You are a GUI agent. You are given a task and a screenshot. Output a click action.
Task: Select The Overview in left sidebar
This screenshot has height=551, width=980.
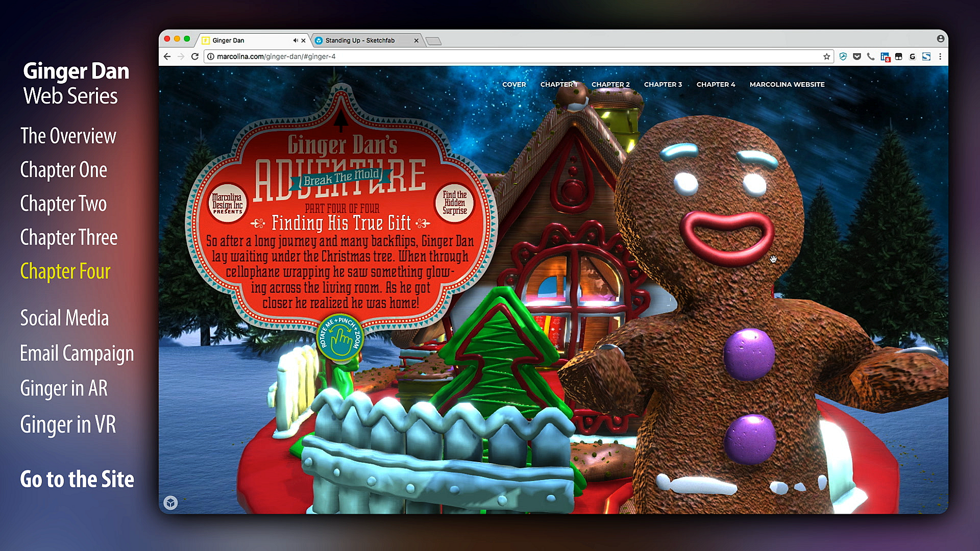(x=68, y=136)
